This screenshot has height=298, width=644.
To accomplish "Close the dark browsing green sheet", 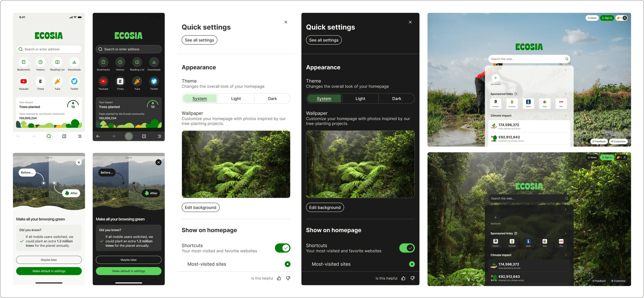I will [x=158, y=162].
